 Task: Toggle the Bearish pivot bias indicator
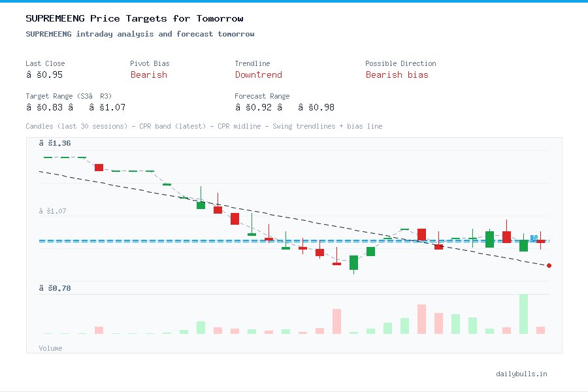[x=149, y=74]
